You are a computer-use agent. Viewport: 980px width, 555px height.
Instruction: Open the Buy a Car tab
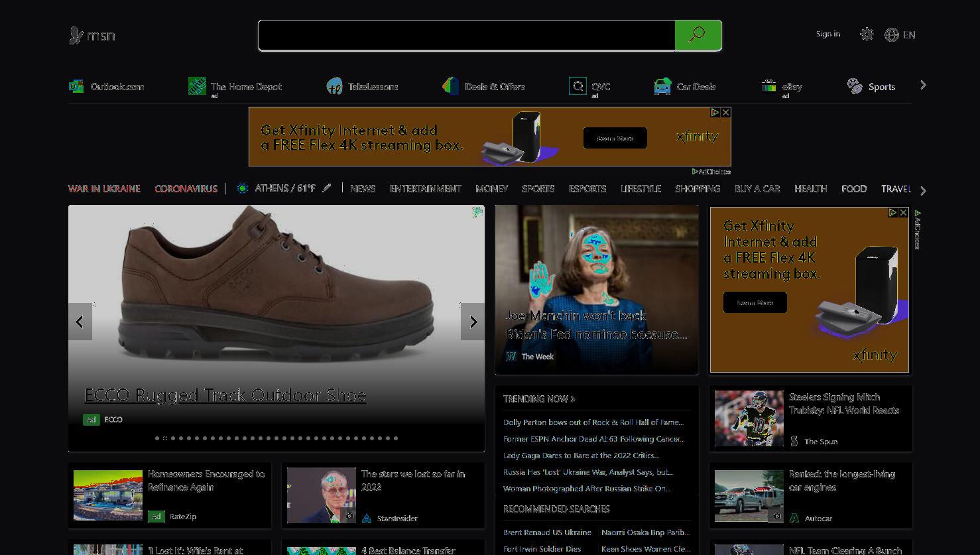(757, 188)
